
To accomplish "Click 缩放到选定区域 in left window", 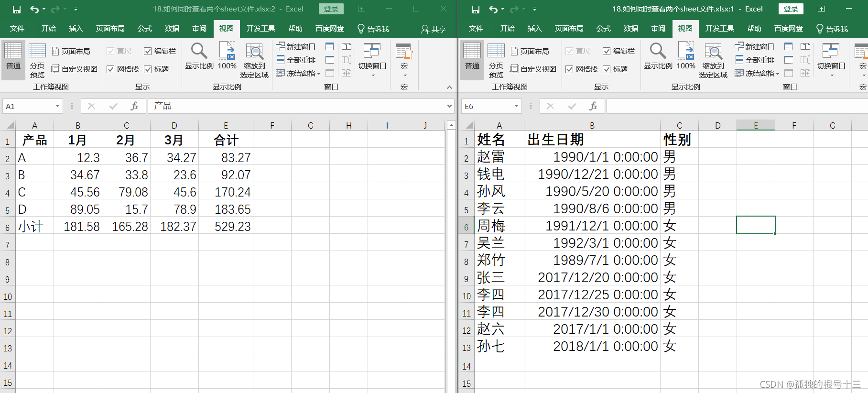I will point(254,60).
